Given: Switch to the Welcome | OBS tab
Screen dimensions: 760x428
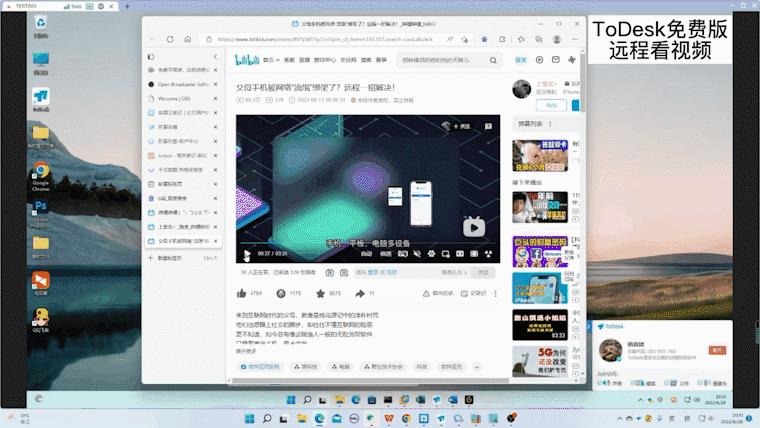Looking at the screenshot, I should [x=183, y=98].
